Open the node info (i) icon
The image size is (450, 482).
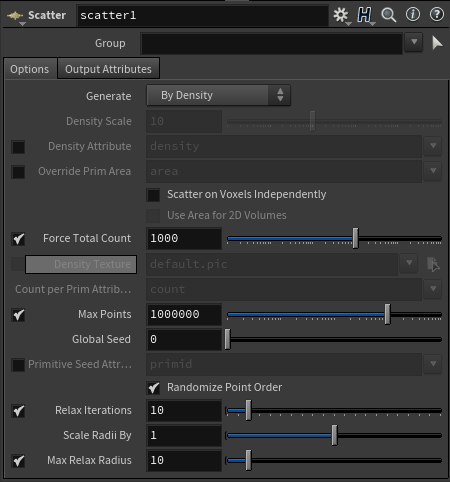(x=413, y=15)
